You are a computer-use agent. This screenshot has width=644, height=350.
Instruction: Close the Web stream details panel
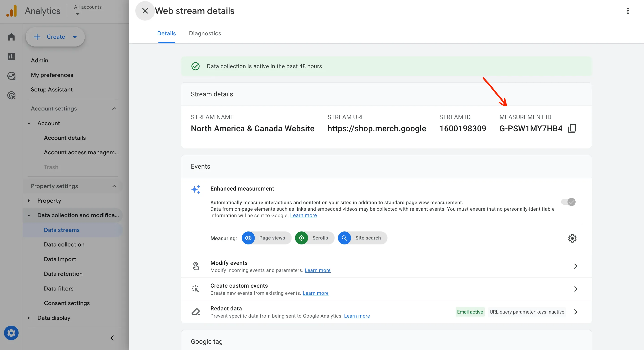[145, 11]
